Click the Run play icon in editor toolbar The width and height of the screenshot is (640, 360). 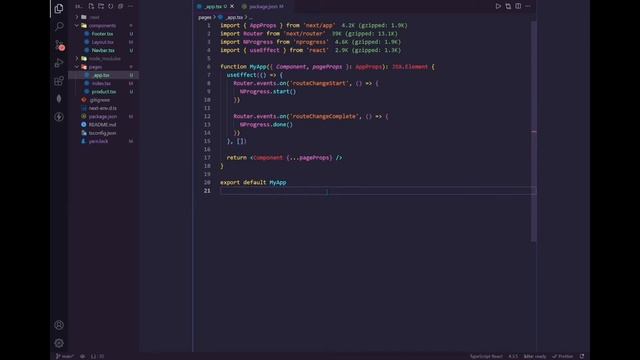point(498,6)
